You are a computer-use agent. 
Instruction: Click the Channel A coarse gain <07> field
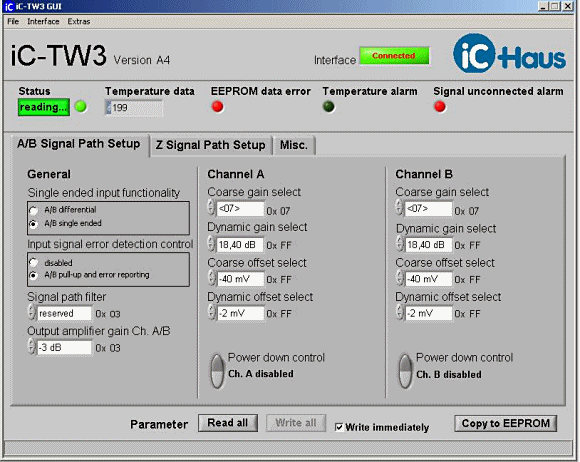click(240, 209)
